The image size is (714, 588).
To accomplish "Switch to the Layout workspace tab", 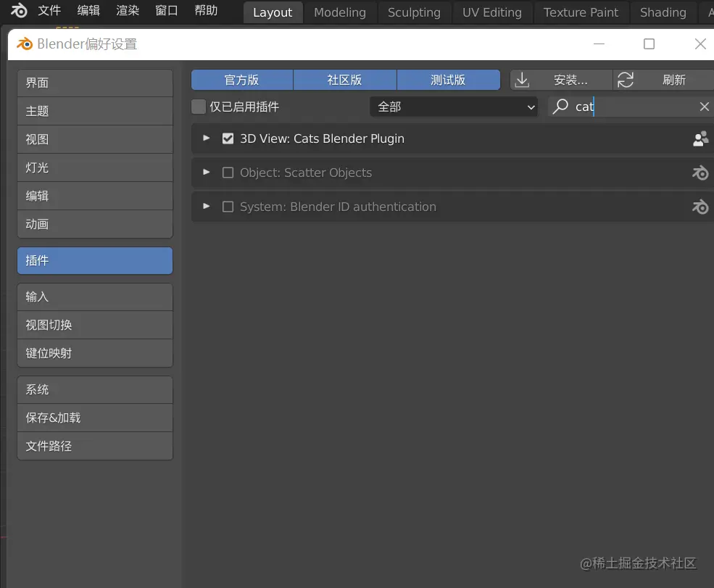I will [x=273, y=12].
